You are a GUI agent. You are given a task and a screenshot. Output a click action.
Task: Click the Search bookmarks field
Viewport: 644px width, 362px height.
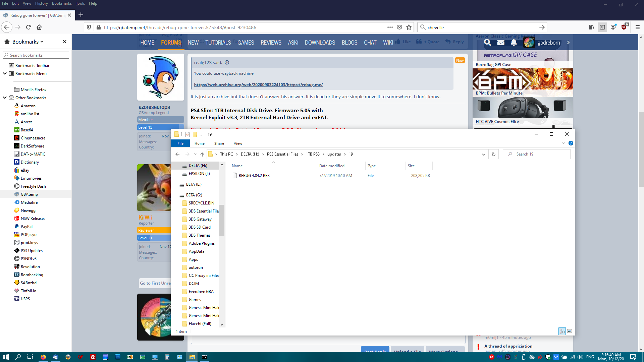(x=36, y=55)
